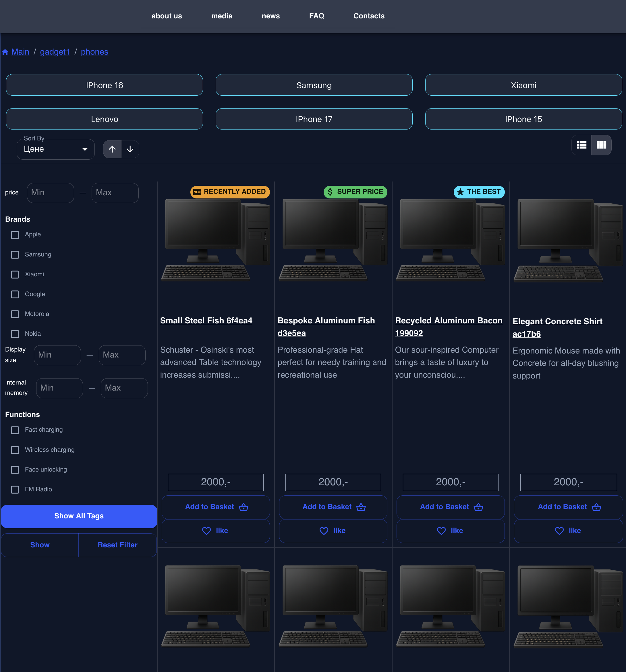Click basket icon for Elegant Concrete Shirt
Viewport: 626px width, 672px height.
tap(597, 507)
